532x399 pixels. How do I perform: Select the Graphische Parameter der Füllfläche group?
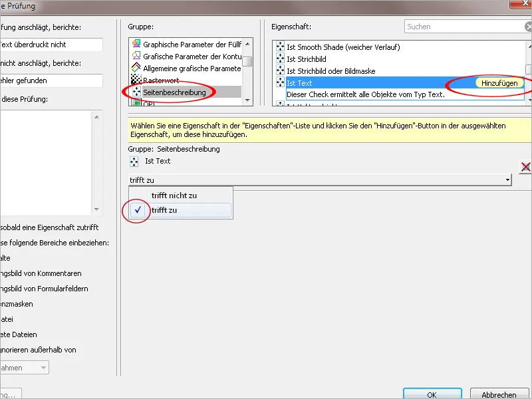pyautogui.click(x=186, y=44)
